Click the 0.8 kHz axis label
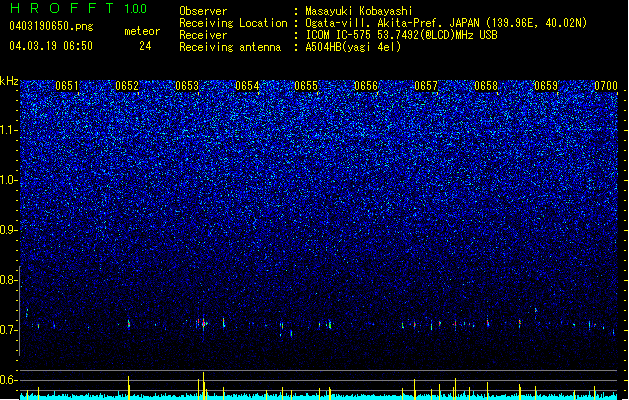The height and width of the screenshot is (400, 629). [8, 280]
